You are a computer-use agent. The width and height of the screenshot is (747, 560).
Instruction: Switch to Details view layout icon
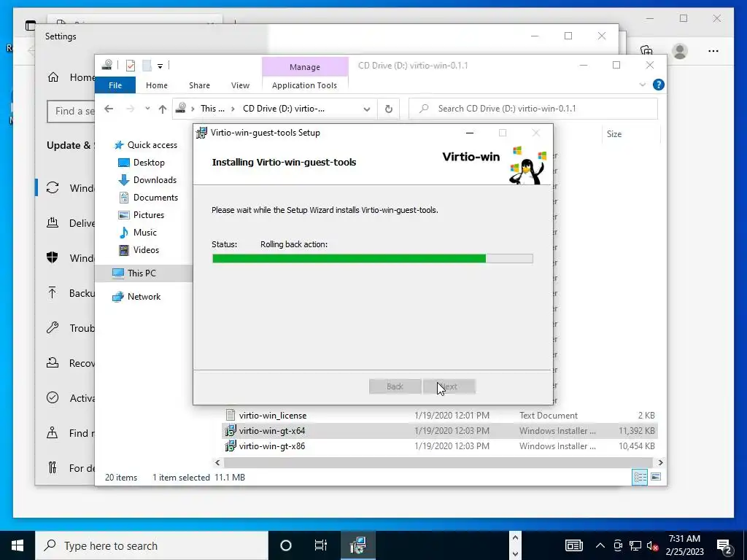pyautogui.click(x=640, y=477)
